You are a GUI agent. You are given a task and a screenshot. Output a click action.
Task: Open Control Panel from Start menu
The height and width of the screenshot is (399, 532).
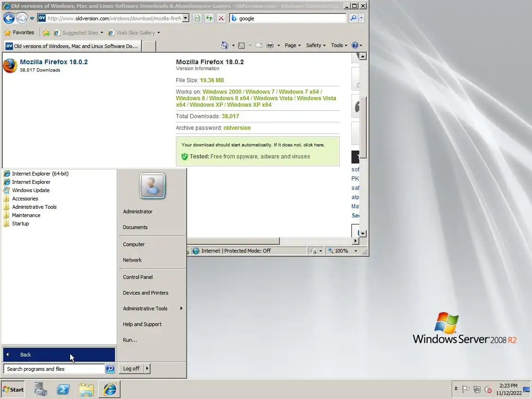152,277
